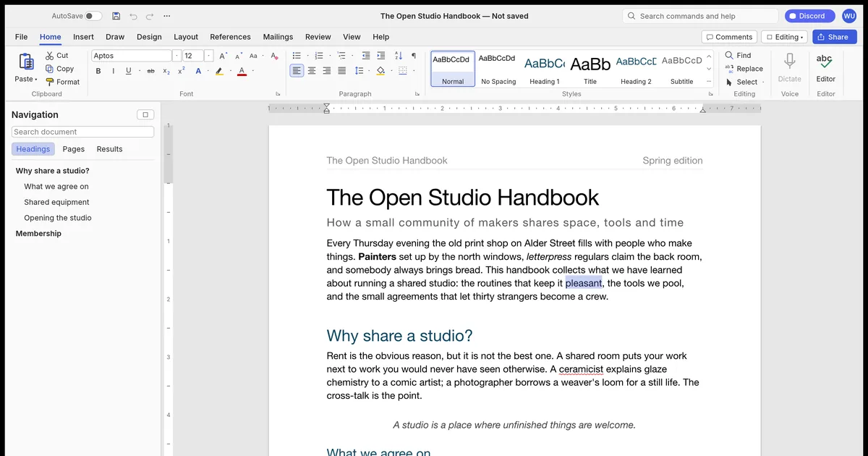Apply superscript formatting
The height and width of the screenshot is (456, 868).
click(x=182, y=71)
